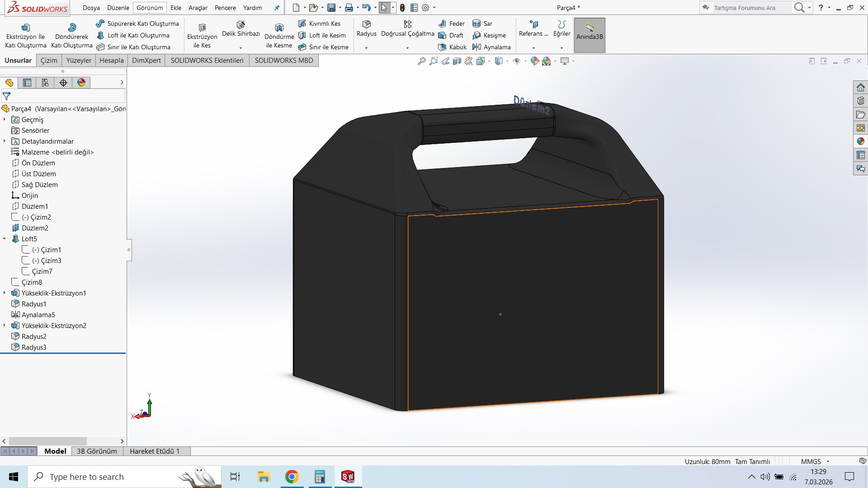Open the Görünüm menu

point(150,8)
